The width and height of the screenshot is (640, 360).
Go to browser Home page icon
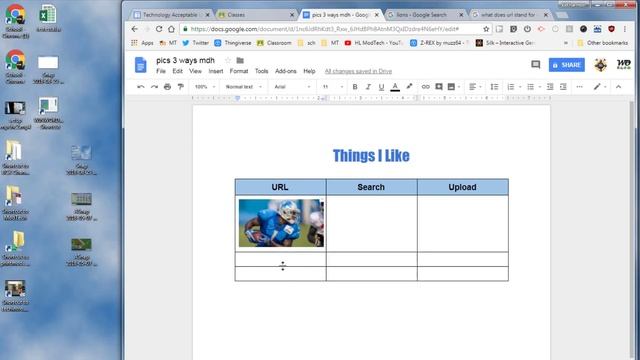pos(171,29)
